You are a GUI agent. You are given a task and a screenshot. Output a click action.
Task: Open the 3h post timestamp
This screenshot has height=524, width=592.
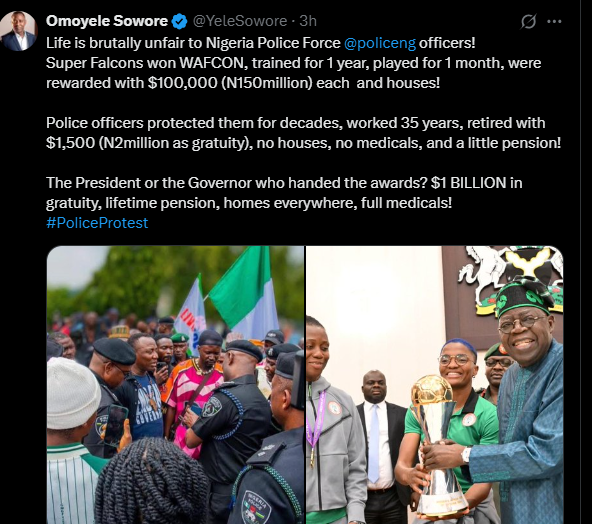tap(308, 21)
